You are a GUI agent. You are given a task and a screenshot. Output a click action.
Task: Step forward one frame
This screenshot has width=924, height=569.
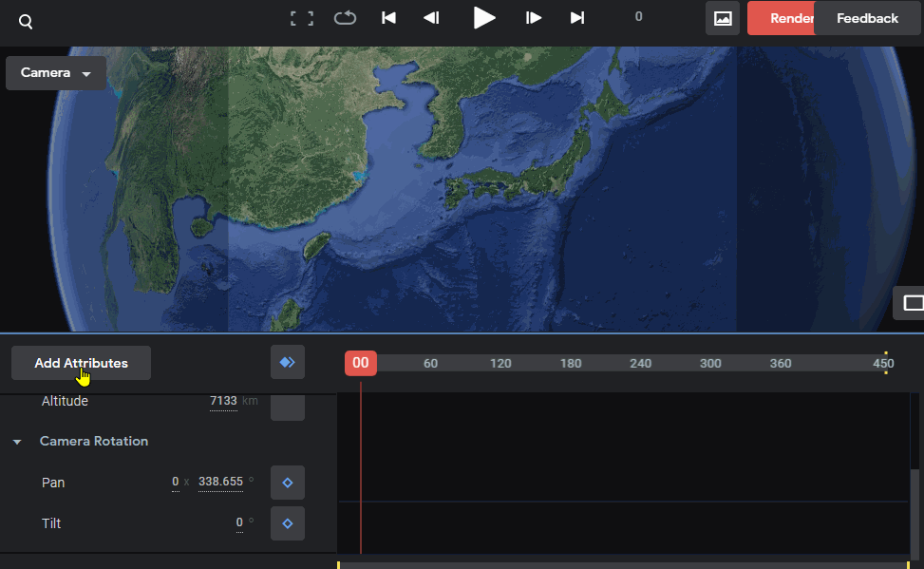click(x=534, y=18)
